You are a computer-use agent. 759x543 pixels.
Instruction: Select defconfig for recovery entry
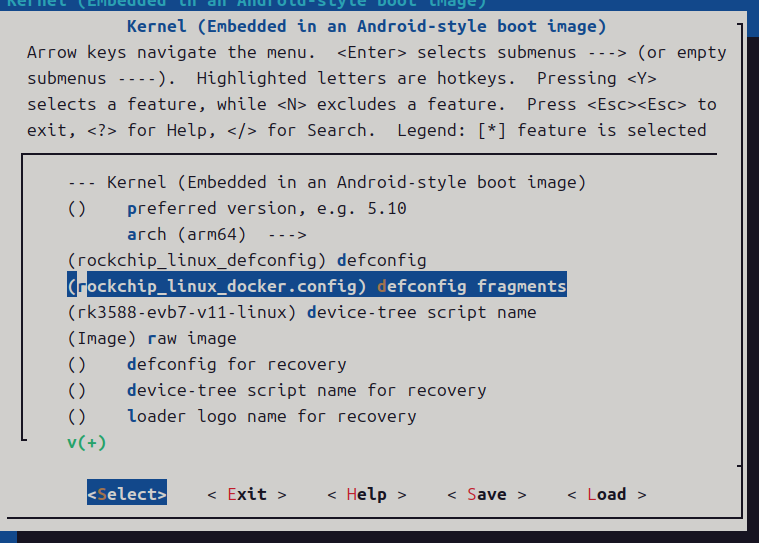236,364
